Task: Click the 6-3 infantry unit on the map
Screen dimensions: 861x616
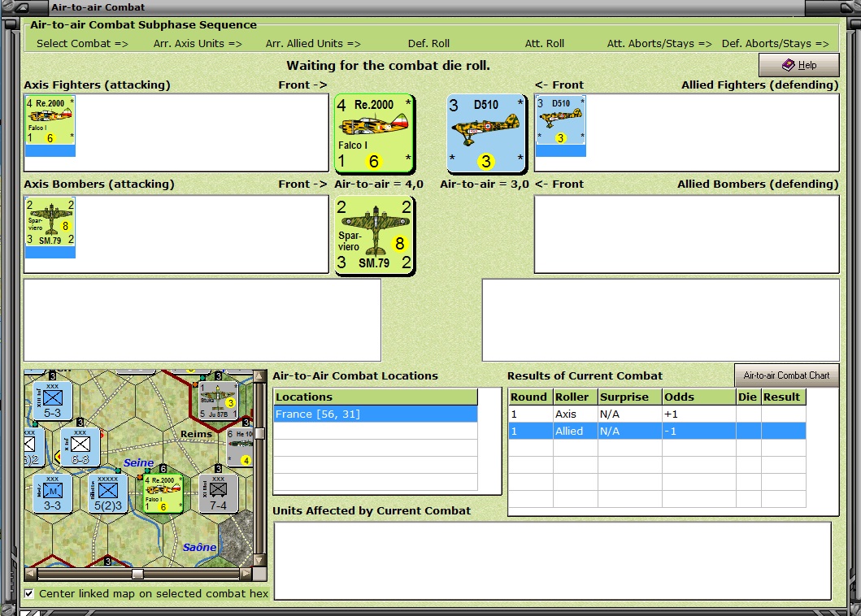Action: point(80,448)
